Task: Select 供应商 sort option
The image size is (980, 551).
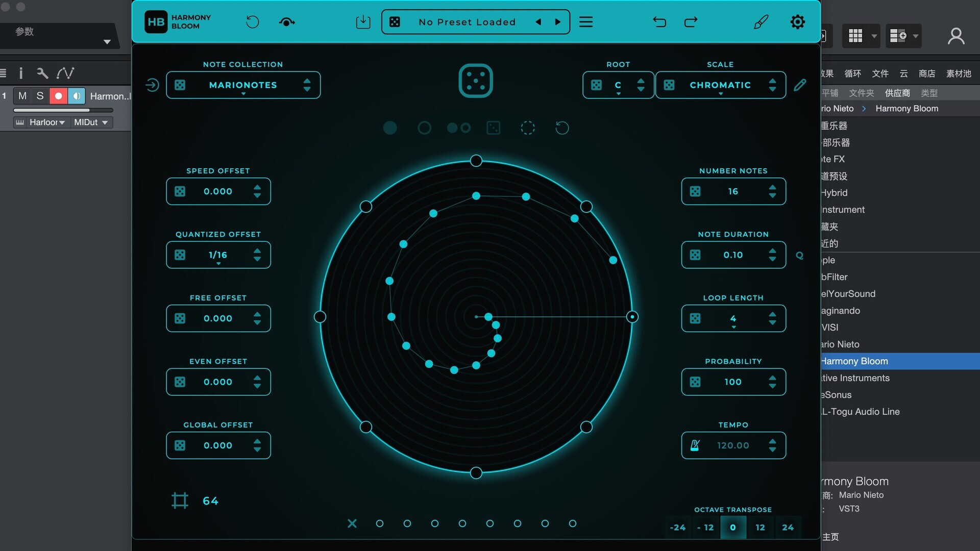Action: coord(897,93)
